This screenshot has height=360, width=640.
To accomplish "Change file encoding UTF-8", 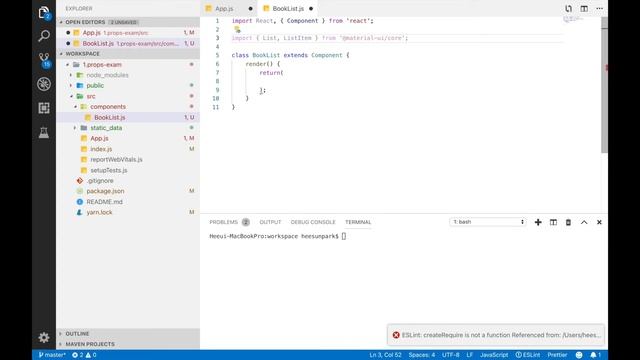I will 451,355.
